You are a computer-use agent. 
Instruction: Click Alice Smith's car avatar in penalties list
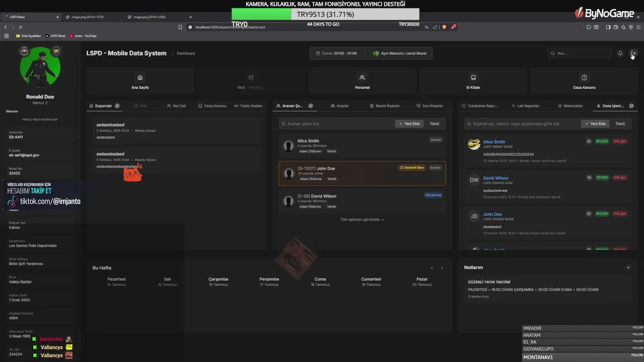click(474, 144)
